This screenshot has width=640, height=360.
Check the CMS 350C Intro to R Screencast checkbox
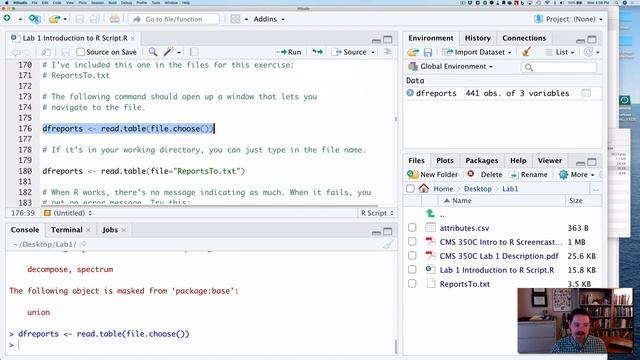[x=412, y=242]
